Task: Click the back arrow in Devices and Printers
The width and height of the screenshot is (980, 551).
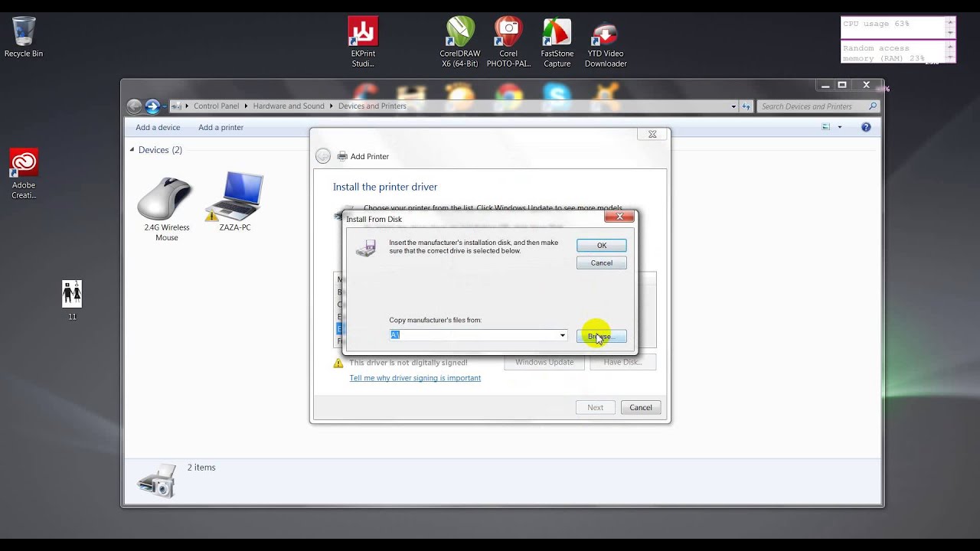Action: 135,106
